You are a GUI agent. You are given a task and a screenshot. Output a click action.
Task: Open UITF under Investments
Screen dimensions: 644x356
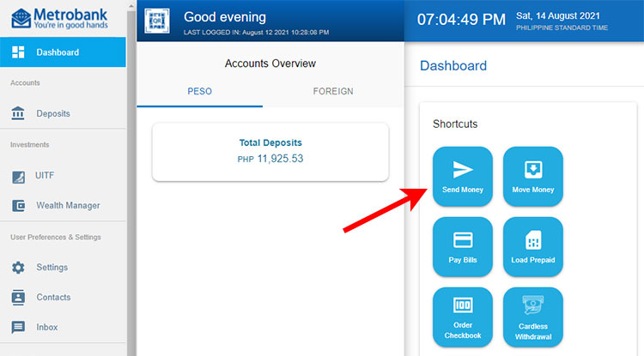(x=45, y=176)
